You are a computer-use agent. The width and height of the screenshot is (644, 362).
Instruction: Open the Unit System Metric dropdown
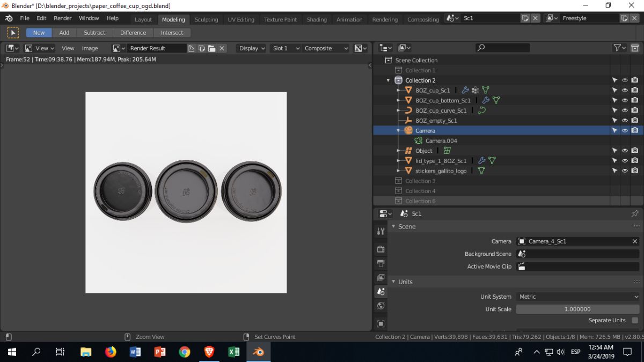577,297
